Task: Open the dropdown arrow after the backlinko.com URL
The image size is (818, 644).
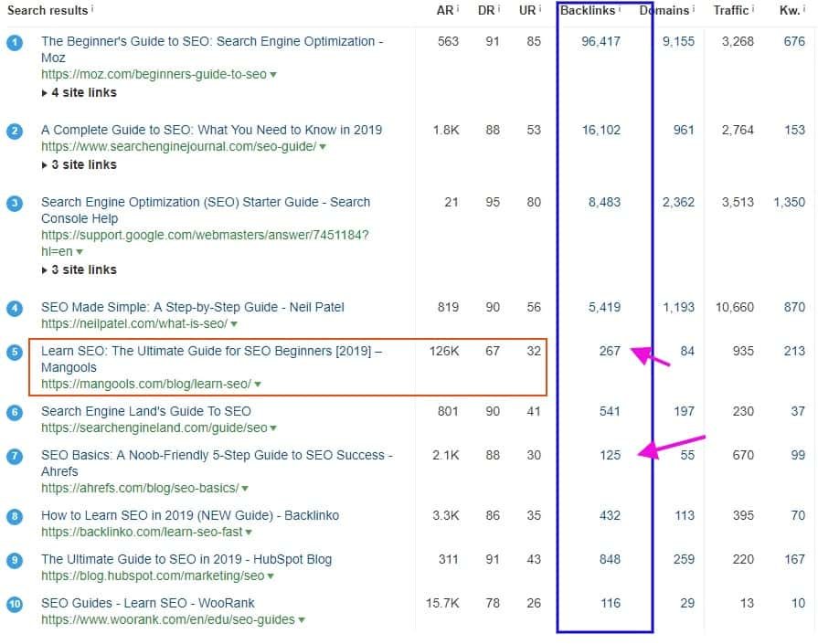Action: pos(250,533)
